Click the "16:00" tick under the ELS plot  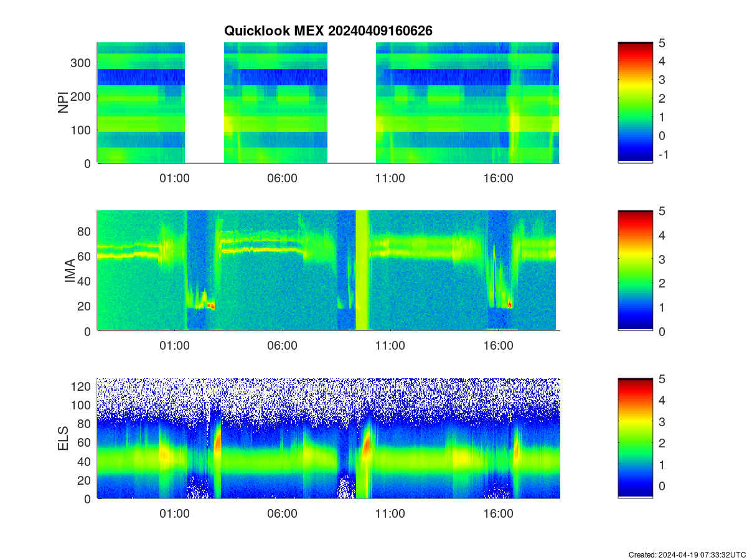[498, 514]
